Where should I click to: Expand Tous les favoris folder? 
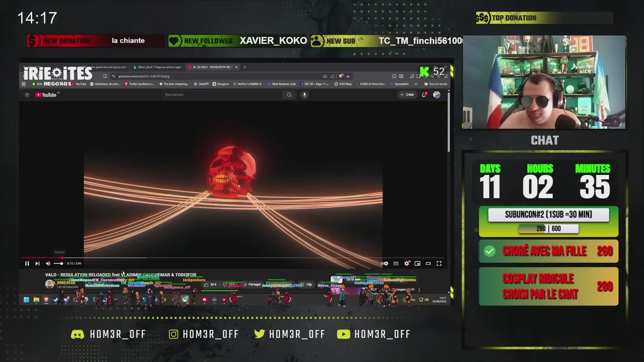436,84
